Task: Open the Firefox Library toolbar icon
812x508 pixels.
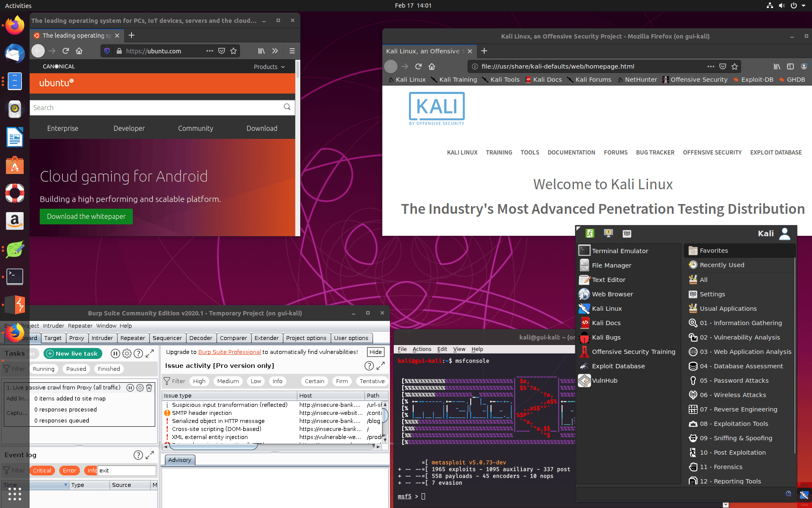Action: 261,51
